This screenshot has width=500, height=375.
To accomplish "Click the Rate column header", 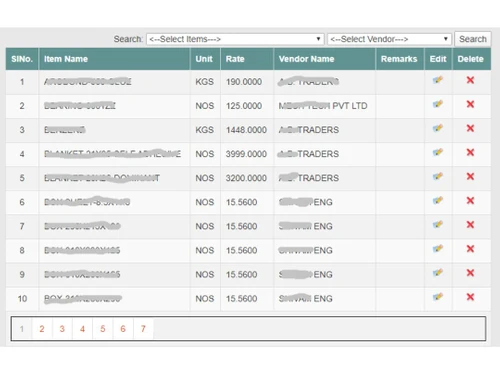I will (247, 59).
